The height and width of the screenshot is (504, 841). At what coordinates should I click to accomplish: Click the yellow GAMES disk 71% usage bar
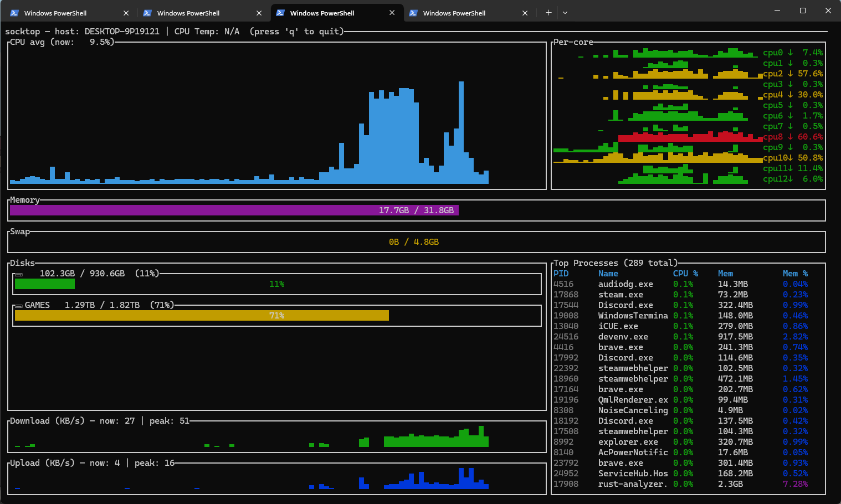202,316
